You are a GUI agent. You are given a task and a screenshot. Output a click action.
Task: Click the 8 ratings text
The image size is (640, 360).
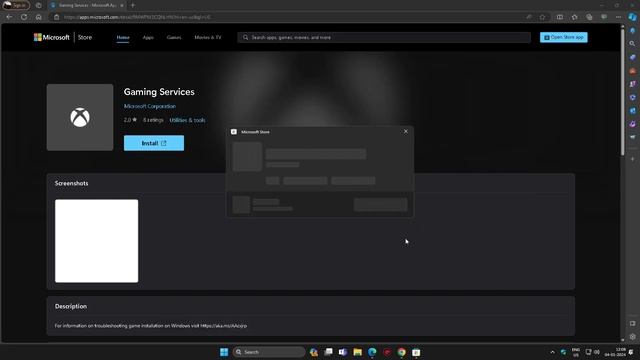tap(153, 120)
